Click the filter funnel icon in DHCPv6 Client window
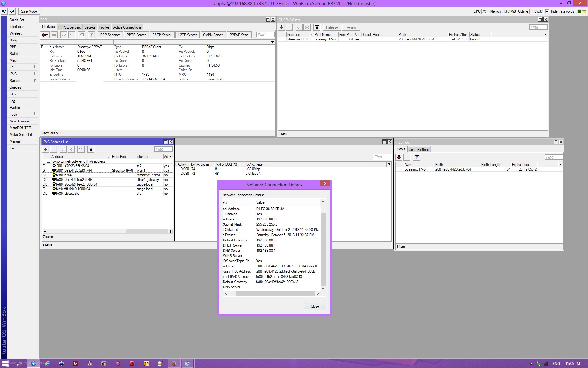This screenshot has width=588, height=368. 317,27
